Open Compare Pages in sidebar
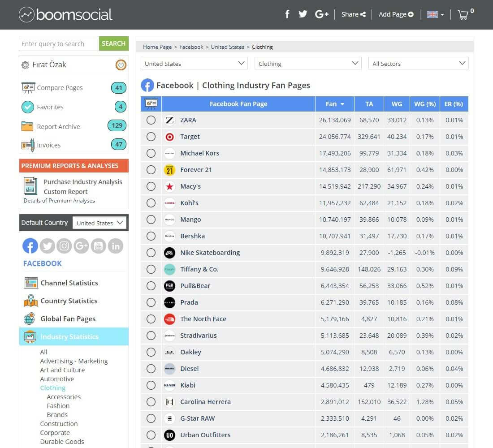Screen dimensions: 493x448 [x=60, y=88]
